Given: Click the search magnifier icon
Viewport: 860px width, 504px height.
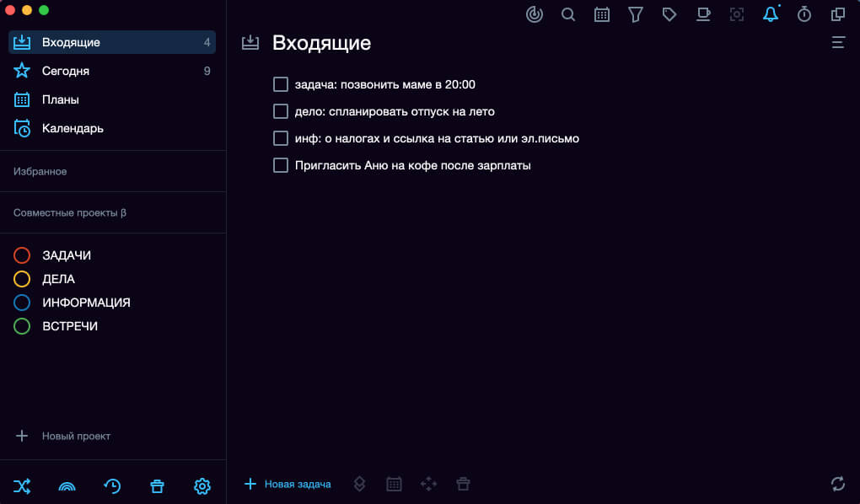Looking at the screenshot, I should coord(568,14).
